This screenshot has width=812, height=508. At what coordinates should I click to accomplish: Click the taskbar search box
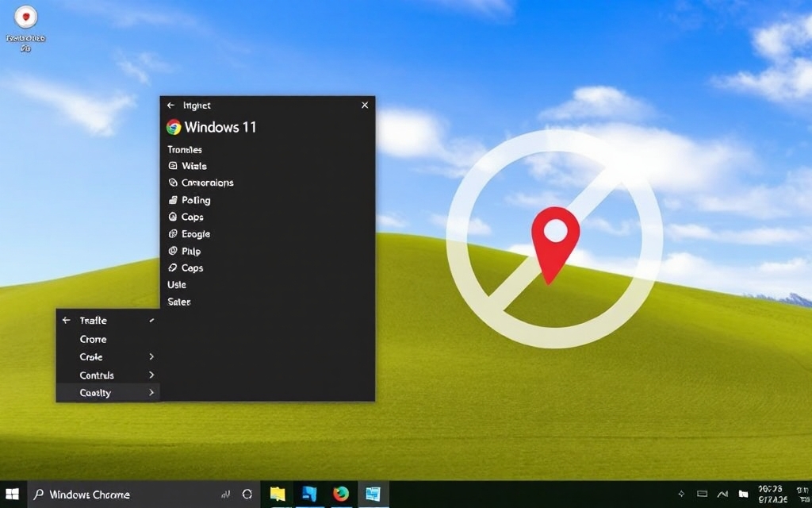pyautogui.click(x=143, y=494)
